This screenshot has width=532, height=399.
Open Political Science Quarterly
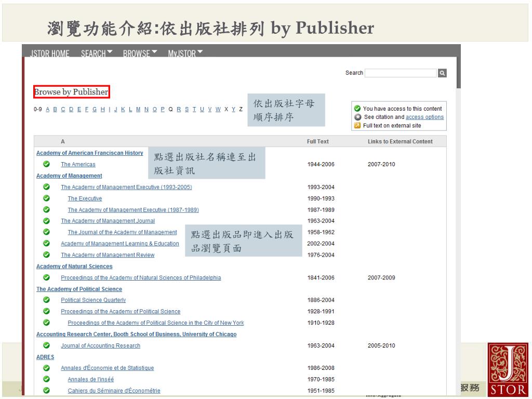click(x=94, y=300)
